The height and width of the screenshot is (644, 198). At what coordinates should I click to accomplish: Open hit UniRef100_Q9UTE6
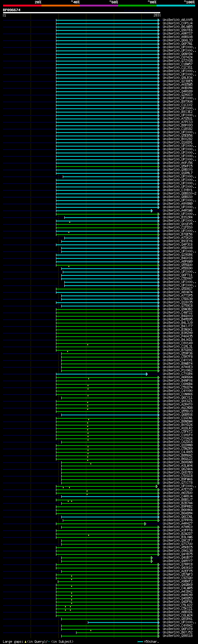pyautogui.click(x=178, y=30)
